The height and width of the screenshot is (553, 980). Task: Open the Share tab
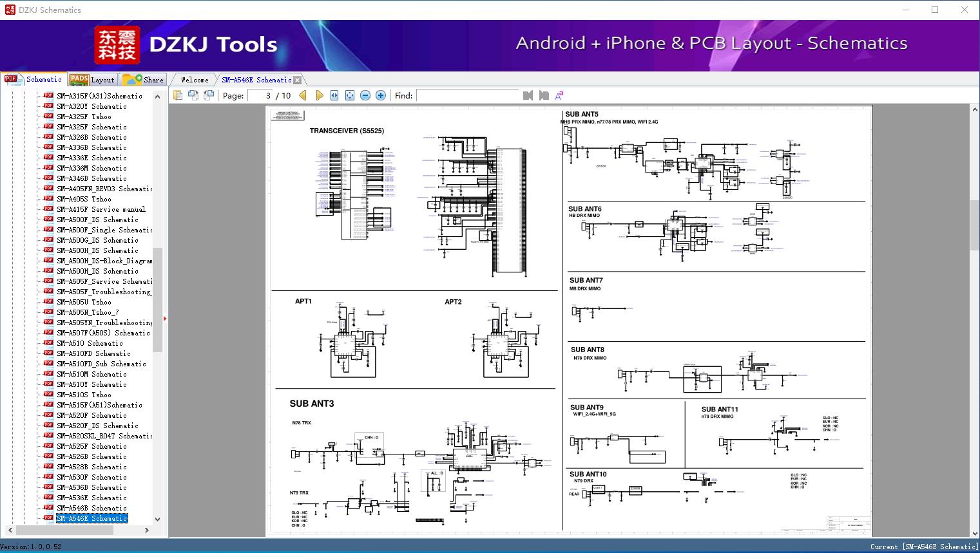click(x=143, y=79)
